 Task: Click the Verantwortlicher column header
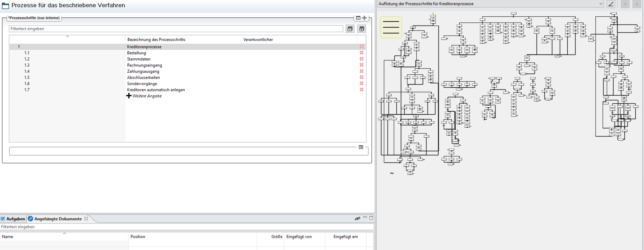pos(258,39)
